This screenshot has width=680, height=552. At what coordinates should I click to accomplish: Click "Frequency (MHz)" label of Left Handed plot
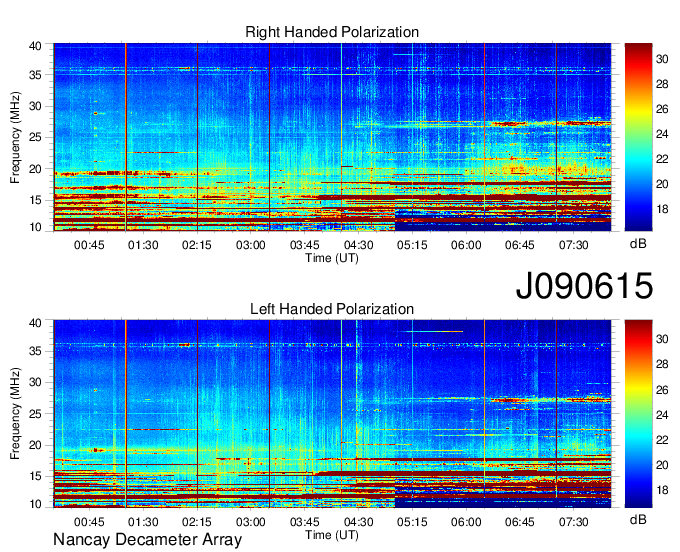[x=15, y=414]
